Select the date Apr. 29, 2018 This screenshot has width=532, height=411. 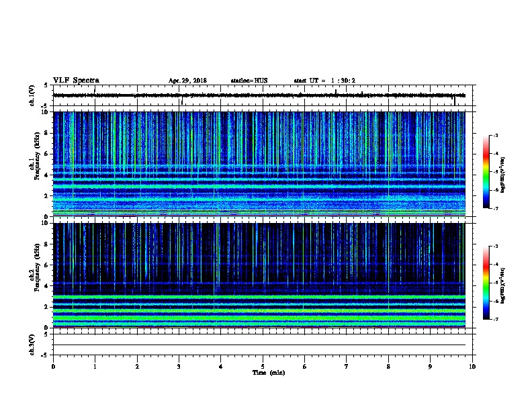(x=187, y=81)
